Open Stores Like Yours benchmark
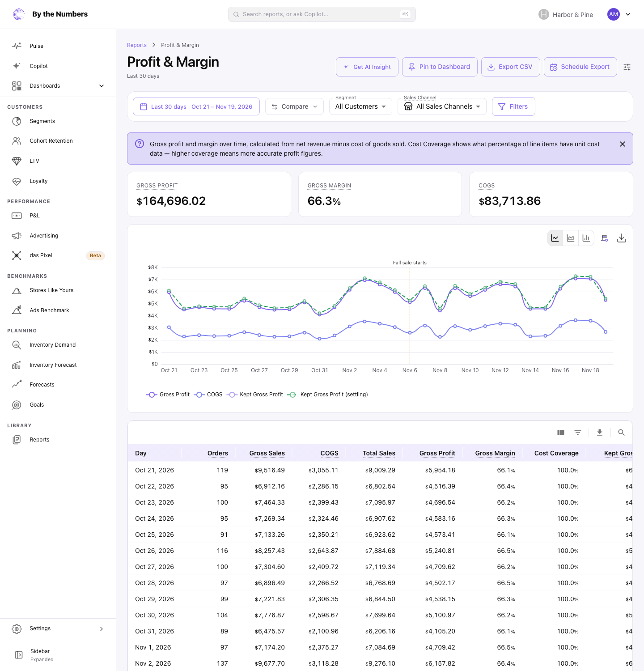The height and width of the screenshot is (671, 644). coord(58,290)
